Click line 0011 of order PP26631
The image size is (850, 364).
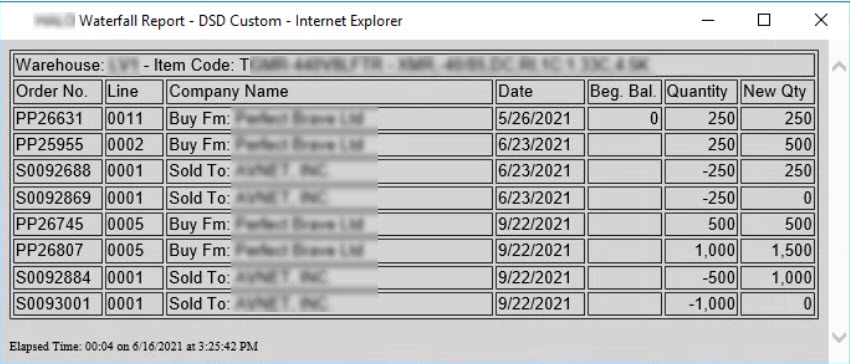pos(134,118)
